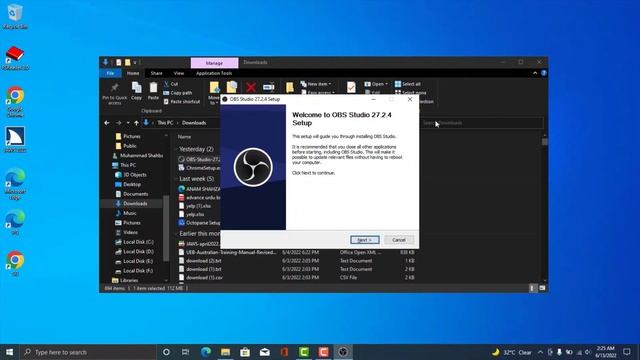Select Muhammad Shabbir in navigation pane
Image resolution: width=640 pixels, height=360 pixels.
138,156
